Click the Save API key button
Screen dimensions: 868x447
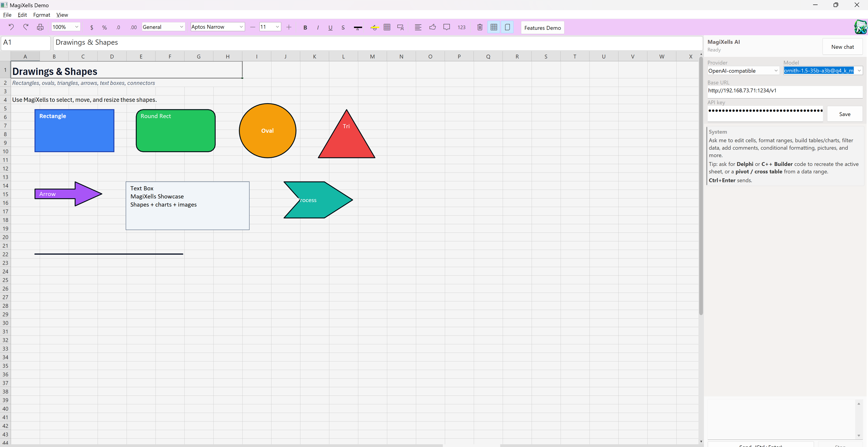point(844,114)
